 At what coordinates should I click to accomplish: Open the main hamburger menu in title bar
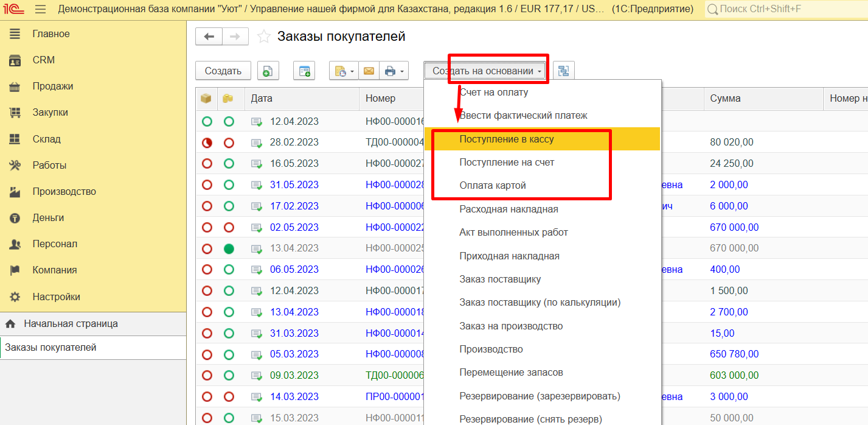pos(40,9)
